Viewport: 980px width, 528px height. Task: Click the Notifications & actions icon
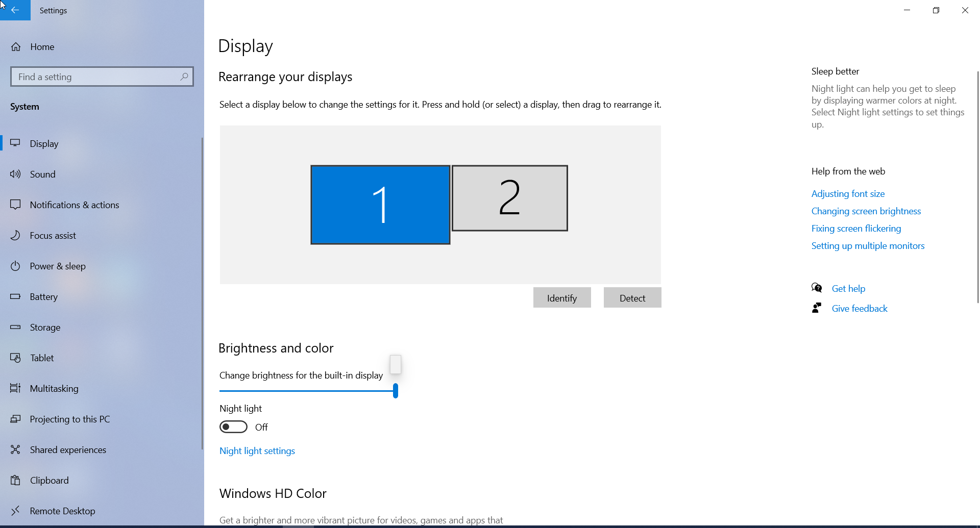point(15,205)
